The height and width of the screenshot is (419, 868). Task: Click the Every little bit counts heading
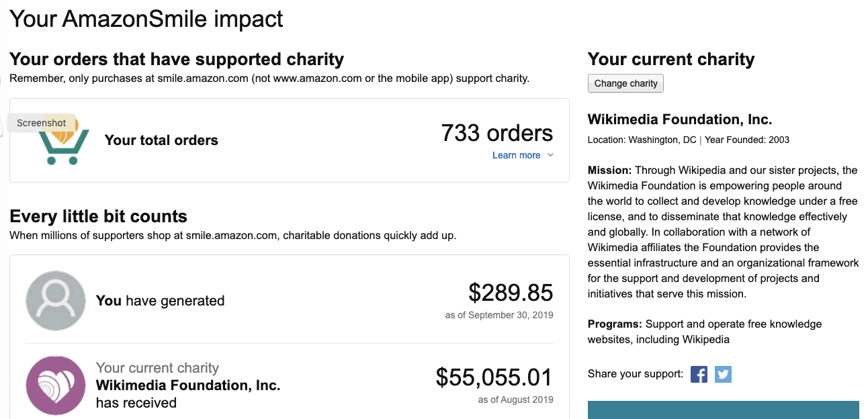click(98, 216)
